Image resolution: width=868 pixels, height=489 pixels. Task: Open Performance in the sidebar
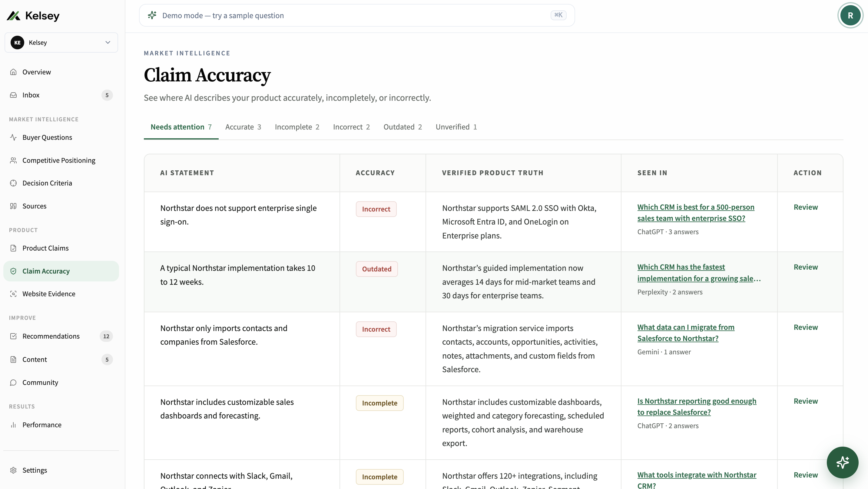pos(61,425)
